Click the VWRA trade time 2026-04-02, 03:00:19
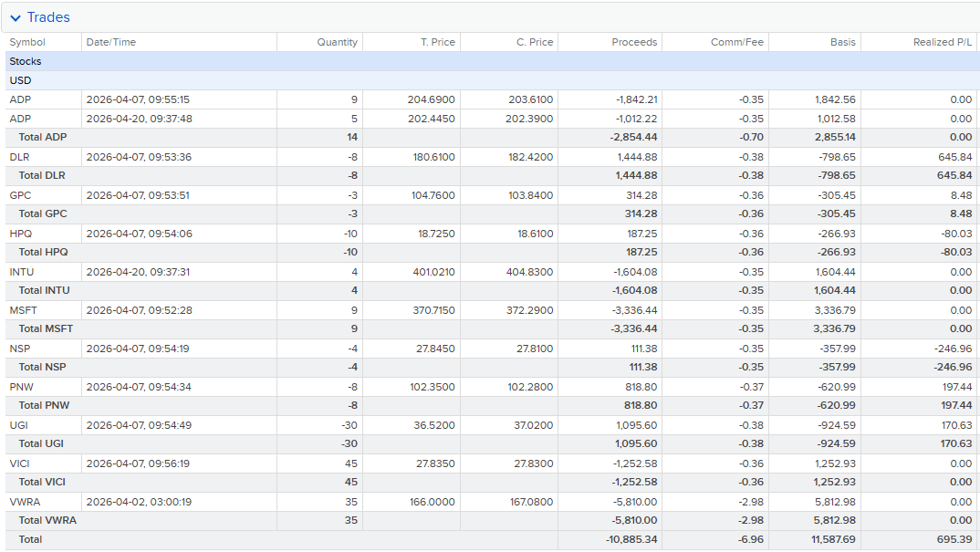 tap(139, 502)
